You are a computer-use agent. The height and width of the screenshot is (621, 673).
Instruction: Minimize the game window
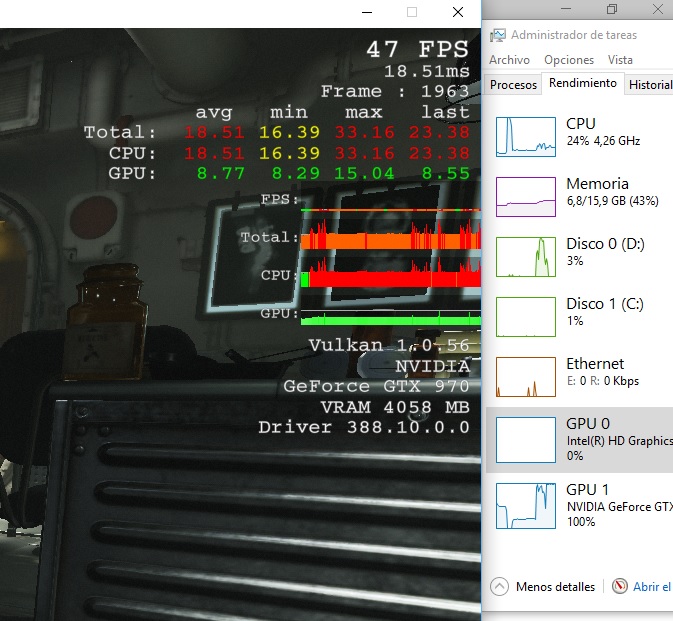[367, 12]
